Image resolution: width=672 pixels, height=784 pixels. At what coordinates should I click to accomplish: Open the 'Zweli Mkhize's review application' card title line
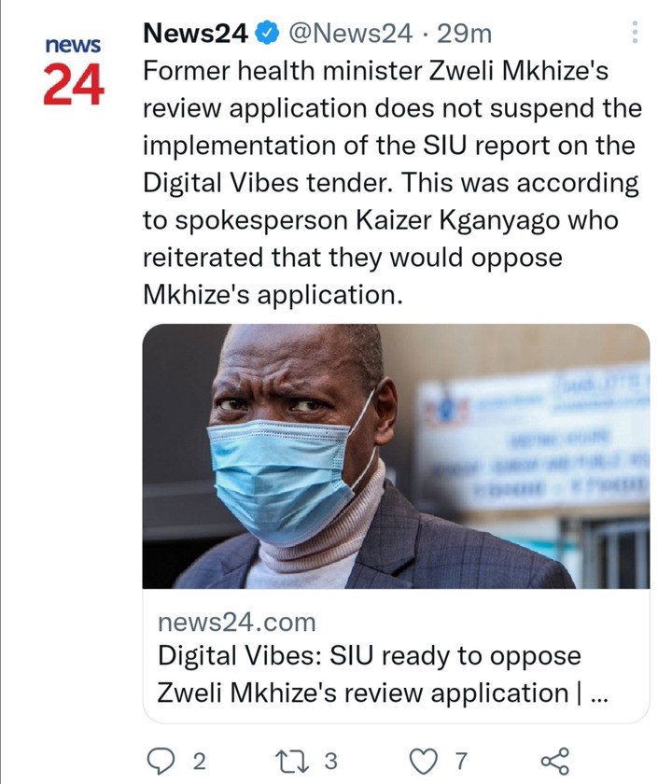[382, 693]
